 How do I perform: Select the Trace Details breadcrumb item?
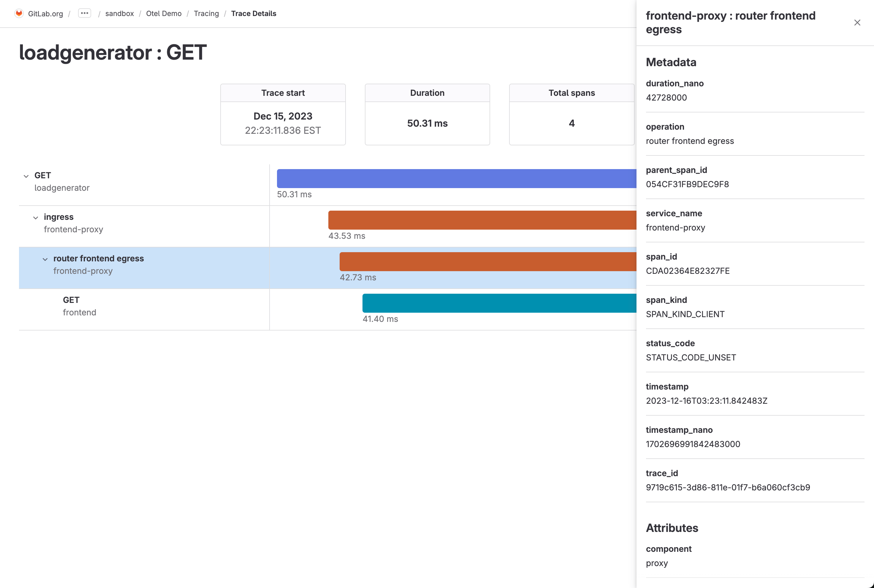coord(254,14)
